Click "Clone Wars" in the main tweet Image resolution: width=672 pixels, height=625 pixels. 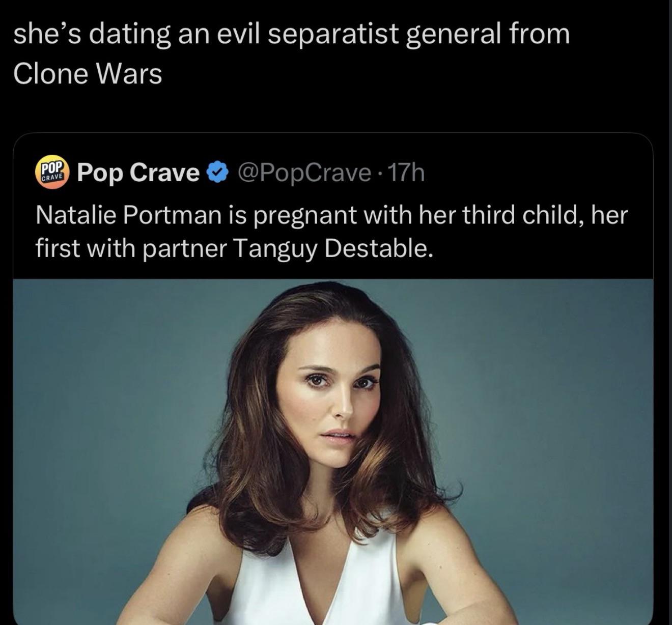click(x=88, y=74)
